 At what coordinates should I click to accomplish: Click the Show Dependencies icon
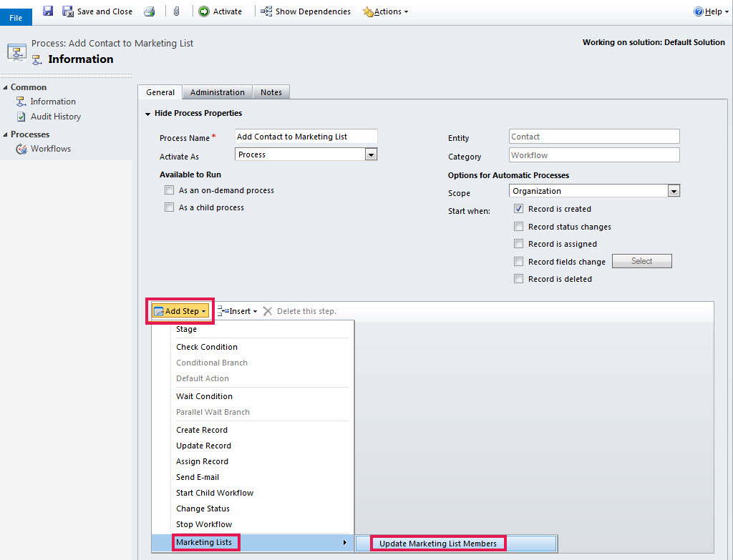266,11
